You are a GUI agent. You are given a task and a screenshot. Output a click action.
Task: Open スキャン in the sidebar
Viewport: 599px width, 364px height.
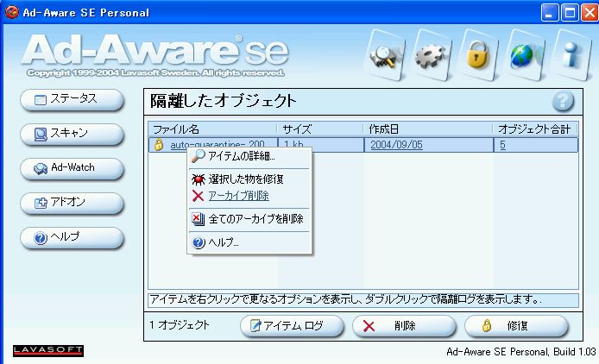point(73,135)
